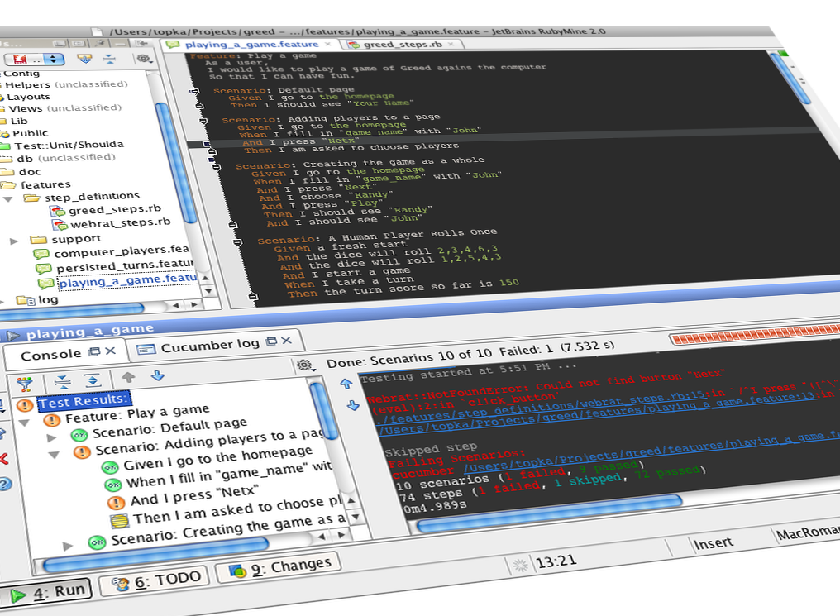Screen dimensions: 840x616
Task: Click the test results filter funnel icon
Action: coord(24,384)
